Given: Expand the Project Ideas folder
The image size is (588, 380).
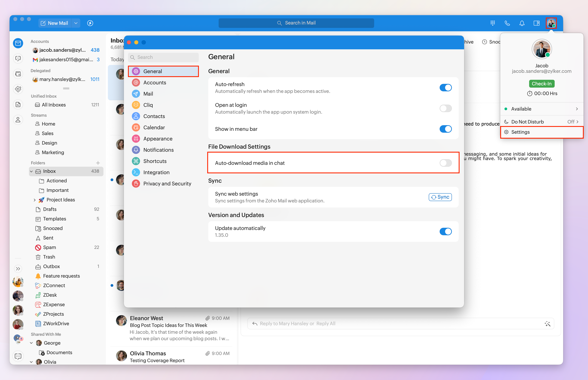Looking at the screenshot, I should click(x=35, y=200).
